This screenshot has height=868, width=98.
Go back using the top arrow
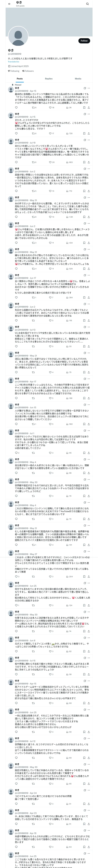pos(9,4)
